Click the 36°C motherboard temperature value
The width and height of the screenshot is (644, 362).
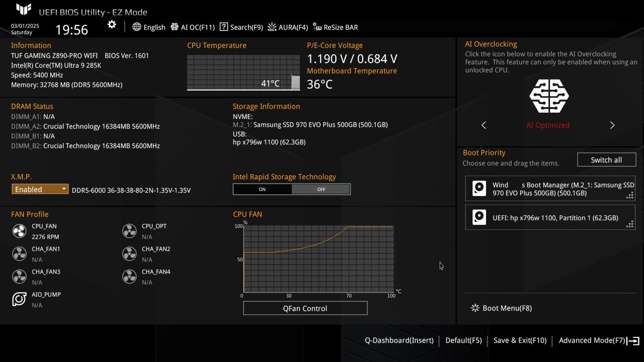click(x=319, y=84)
